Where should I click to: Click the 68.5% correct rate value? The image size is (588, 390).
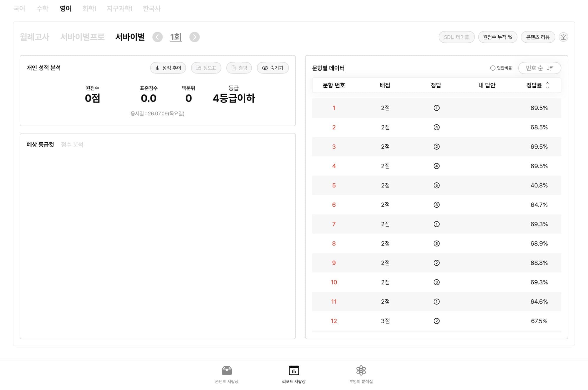(x=539, y=127)
